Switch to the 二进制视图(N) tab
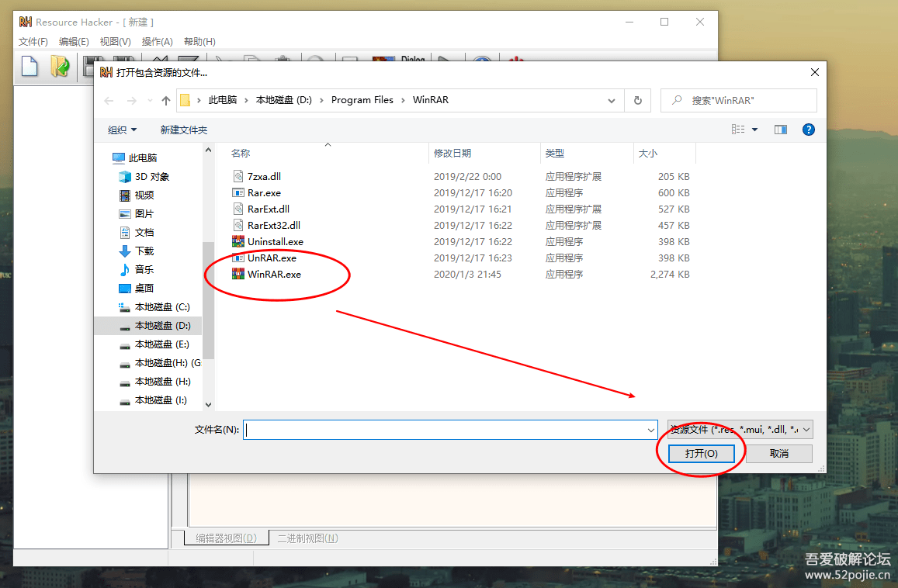 [x=307, y=538]
